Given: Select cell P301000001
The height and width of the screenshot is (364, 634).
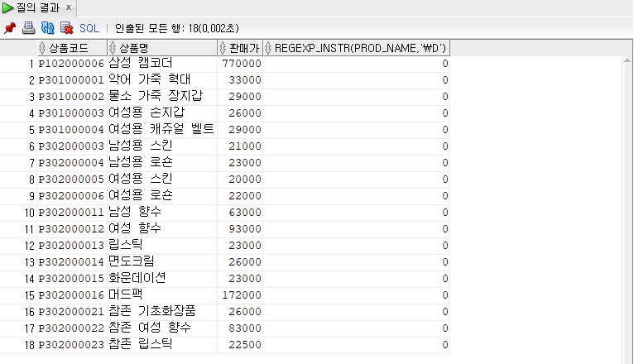Looking at the screenshot, I should 72,80.
